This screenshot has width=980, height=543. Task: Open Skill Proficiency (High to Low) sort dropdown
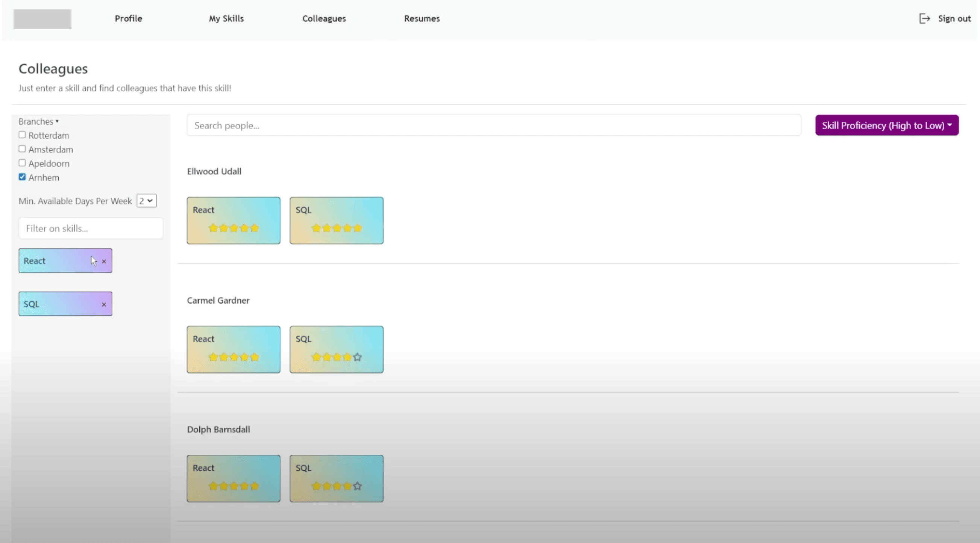[x=886, y=126]
